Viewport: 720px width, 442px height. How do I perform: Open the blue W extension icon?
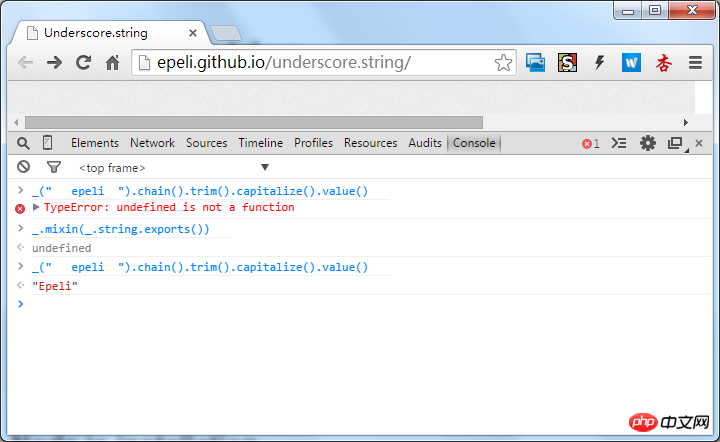coord(631,62)
